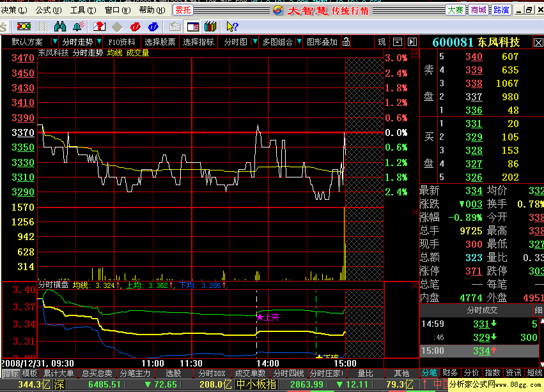The width and height of the screenshot is (544, 392).
Task: Click the grayed-out clipboard icon
Action: tap(175, 27)
